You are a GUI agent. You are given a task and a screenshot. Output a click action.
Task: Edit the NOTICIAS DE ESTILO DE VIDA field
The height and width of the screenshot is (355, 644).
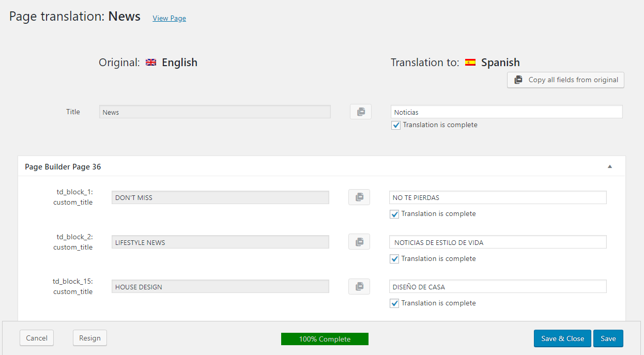coord(498,242)
